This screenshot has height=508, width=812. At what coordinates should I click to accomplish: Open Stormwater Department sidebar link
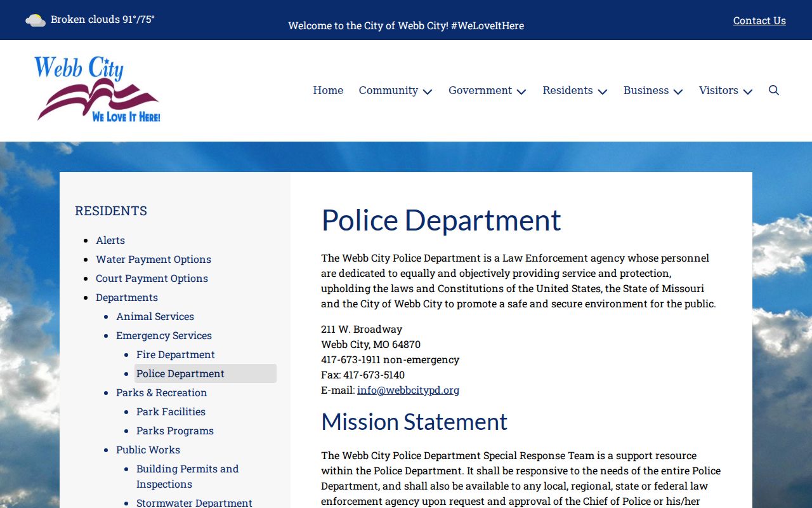[x=194, y=502]
